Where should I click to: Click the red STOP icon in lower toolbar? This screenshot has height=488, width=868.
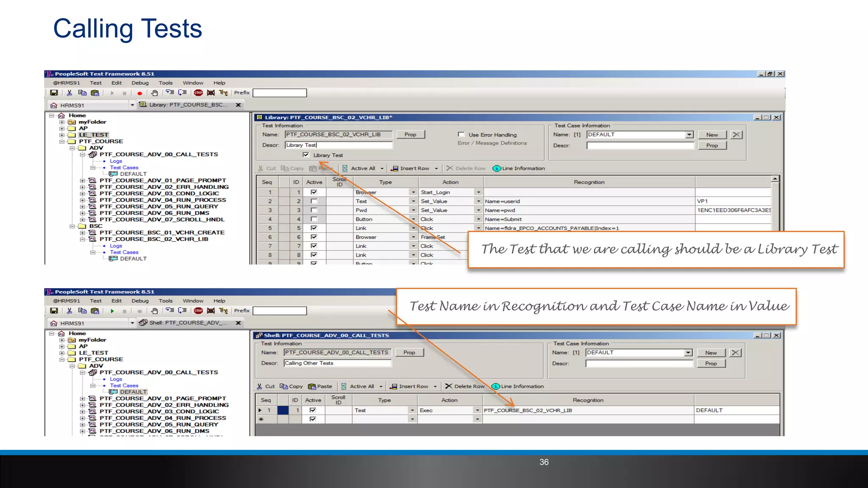(x=198, y=311)
